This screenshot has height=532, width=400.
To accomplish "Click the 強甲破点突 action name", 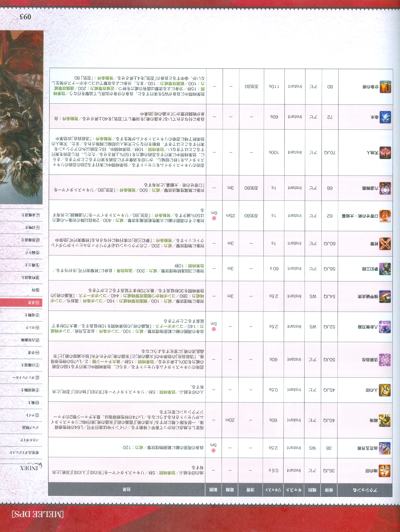I will (368, 297).
